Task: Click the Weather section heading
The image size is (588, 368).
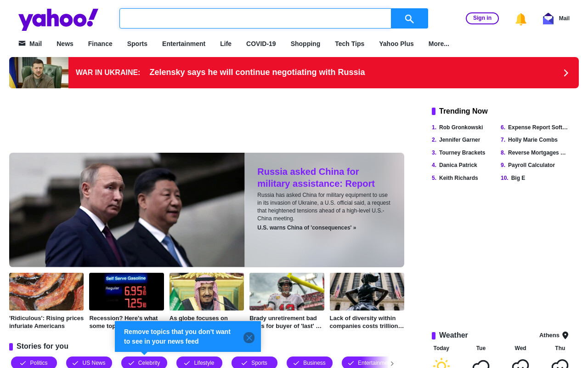Action: click(453, 335)
